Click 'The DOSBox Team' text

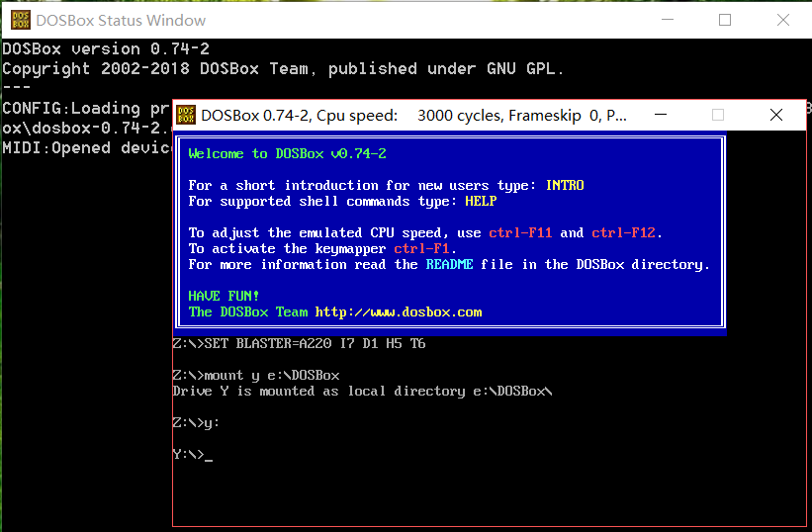[248, 312]
